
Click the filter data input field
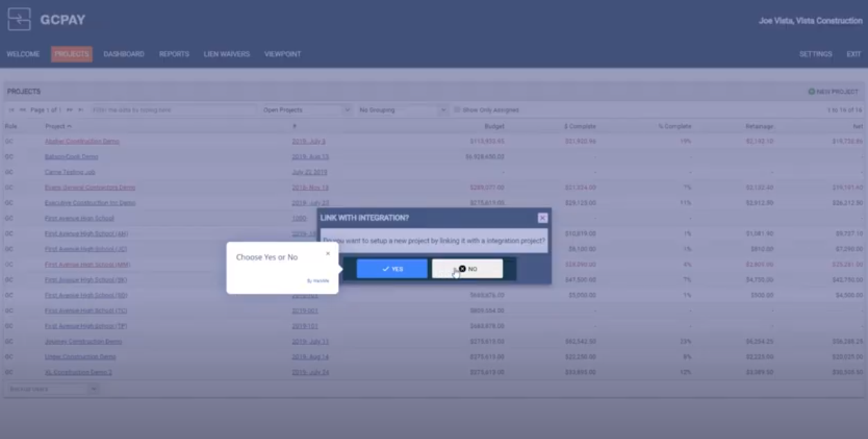click(x=173, y=110)
